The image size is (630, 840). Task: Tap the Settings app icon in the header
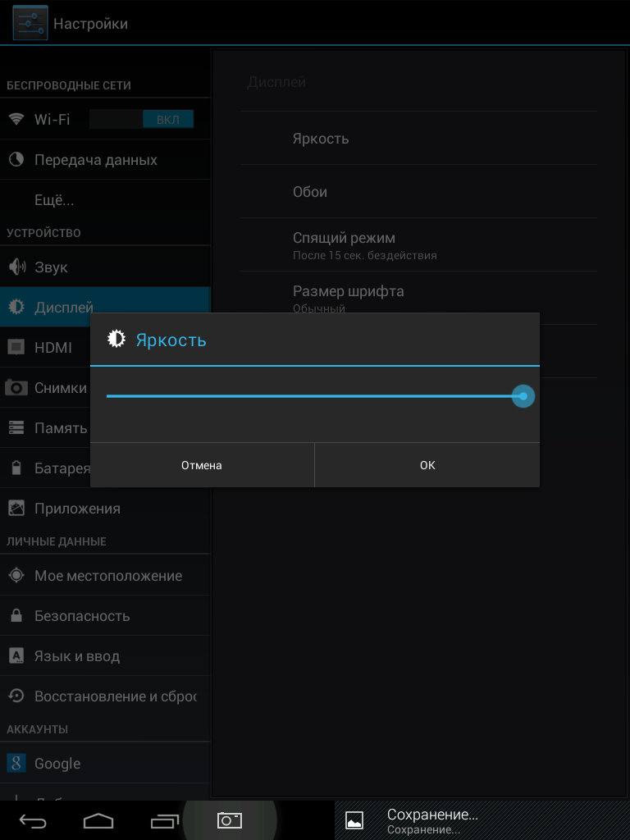[30, 23]
